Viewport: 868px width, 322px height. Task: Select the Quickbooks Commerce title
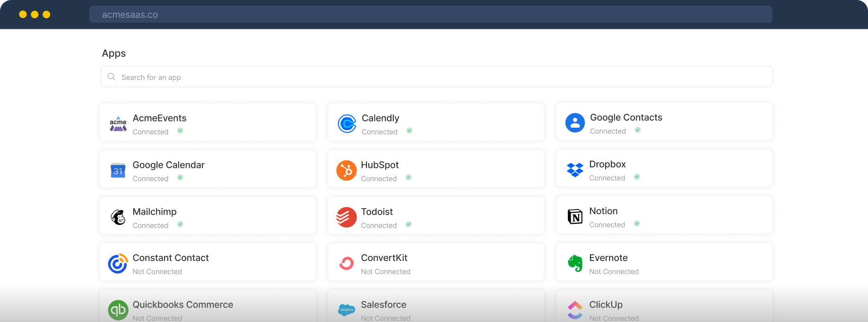click(x=183, y=305)
